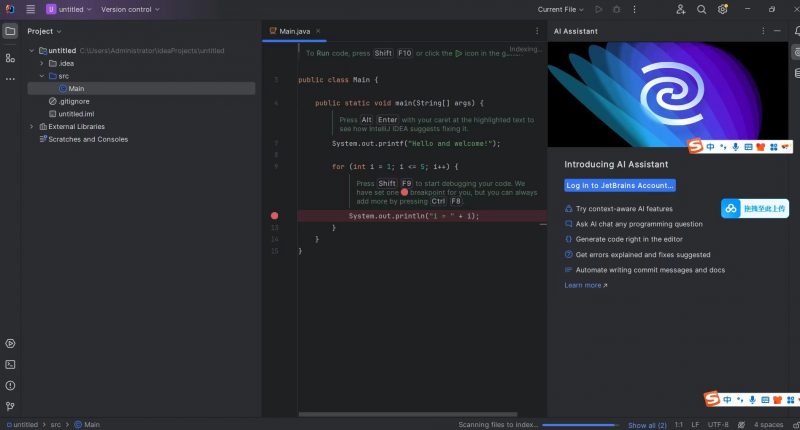This screenshot has height=430, width=800.
Task: Open the Terminal tool window
Action: pos(10,365)
